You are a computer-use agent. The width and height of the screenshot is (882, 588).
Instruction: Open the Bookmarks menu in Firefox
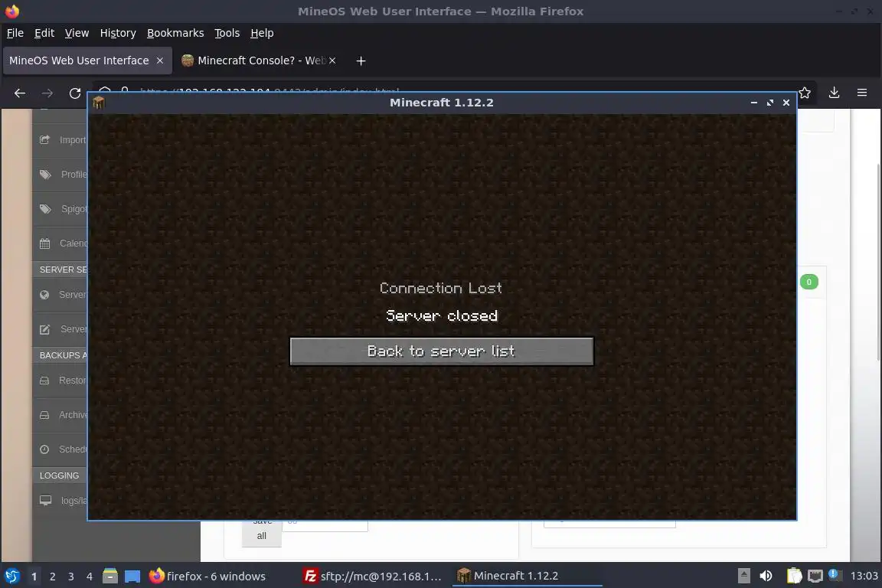point(175,33)
